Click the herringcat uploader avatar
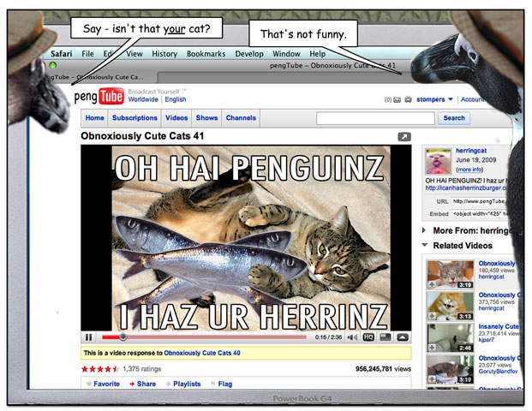The width and height of the screenshot is (532, 411). click(x=439, y=160)
